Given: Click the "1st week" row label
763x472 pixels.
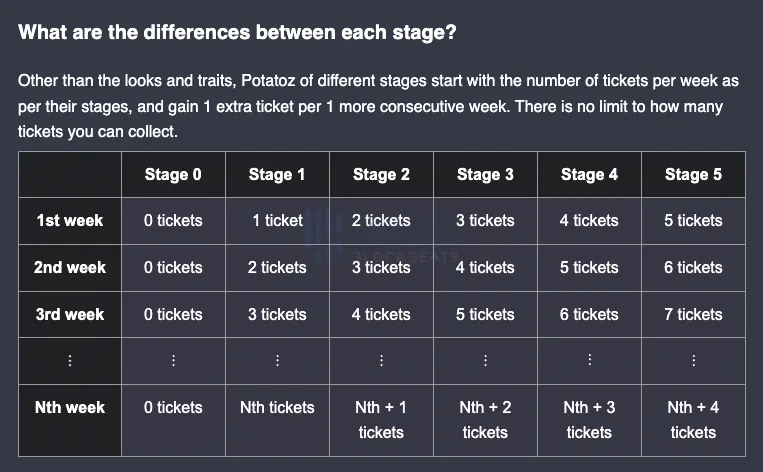Looking at the screenshot, I should click(69, 220).
